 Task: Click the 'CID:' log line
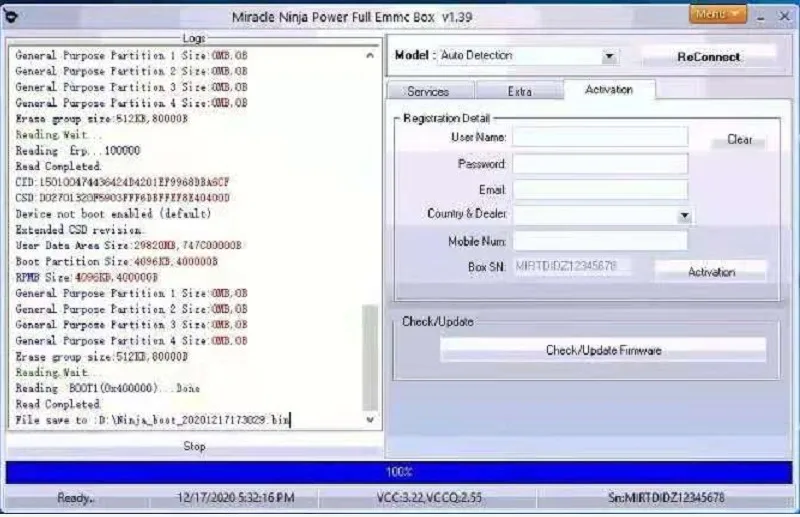(x=122, y=182)
